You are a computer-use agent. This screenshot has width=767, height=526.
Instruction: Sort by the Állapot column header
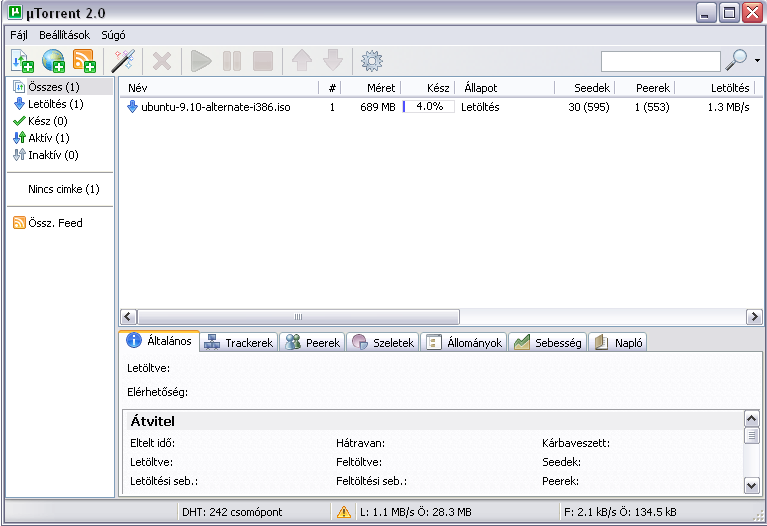pos(505,88)
